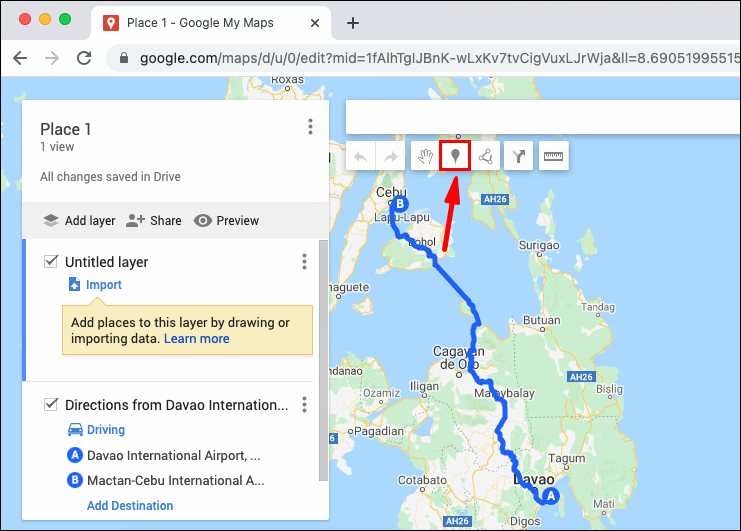Screen dimensions: 741x531
Task: Click the side panel vertical scrollbar
Action: 323,360
